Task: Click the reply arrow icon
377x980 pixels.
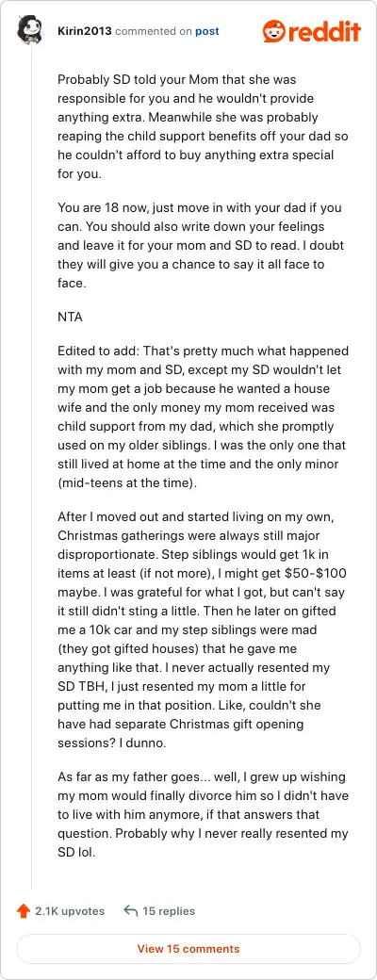Action: (x=131, y=910)
